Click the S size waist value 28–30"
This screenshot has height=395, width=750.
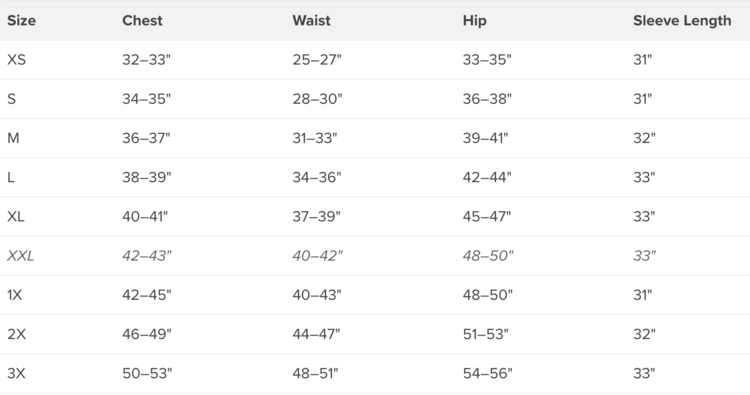[x=318, y=99]
